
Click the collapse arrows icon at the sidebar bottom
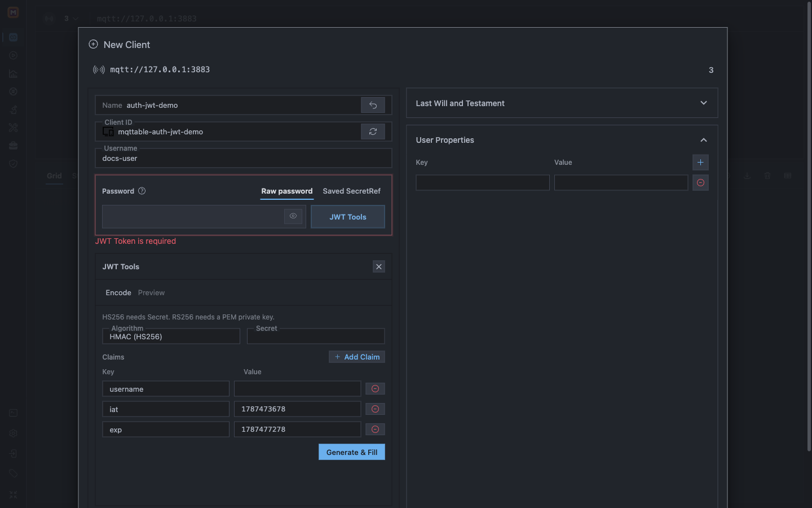point(13,494)
